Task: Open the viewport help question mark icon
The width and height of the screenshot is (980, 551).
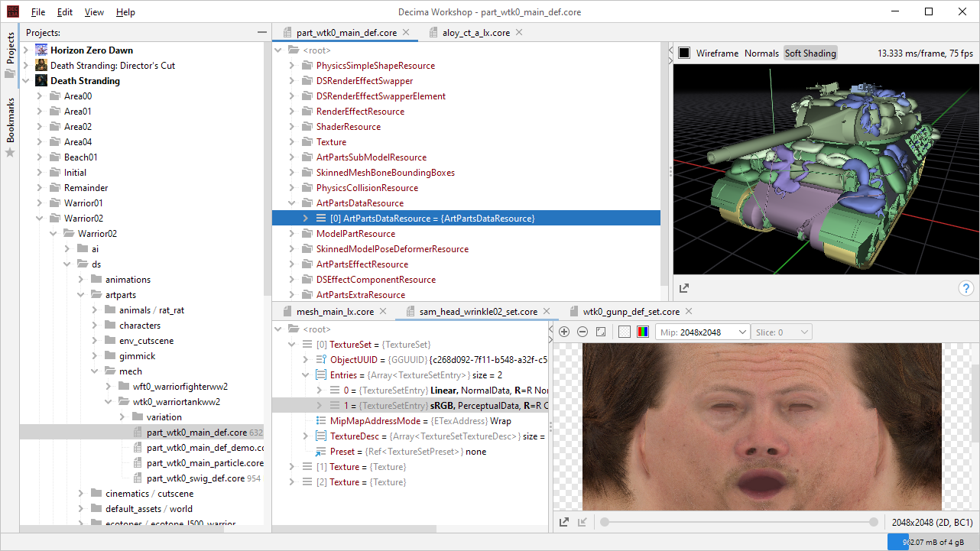Action: click(x=966, y=288)
